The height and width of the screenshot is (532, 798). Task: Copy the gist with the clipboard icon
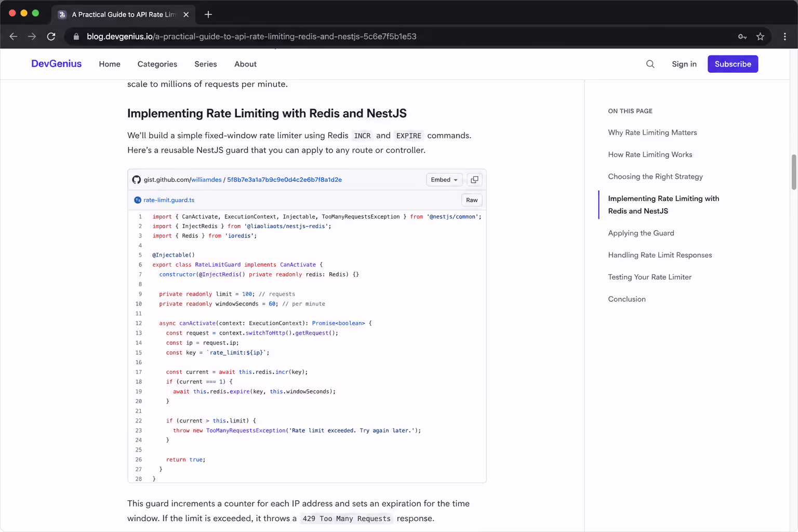[x=474, y=180]
